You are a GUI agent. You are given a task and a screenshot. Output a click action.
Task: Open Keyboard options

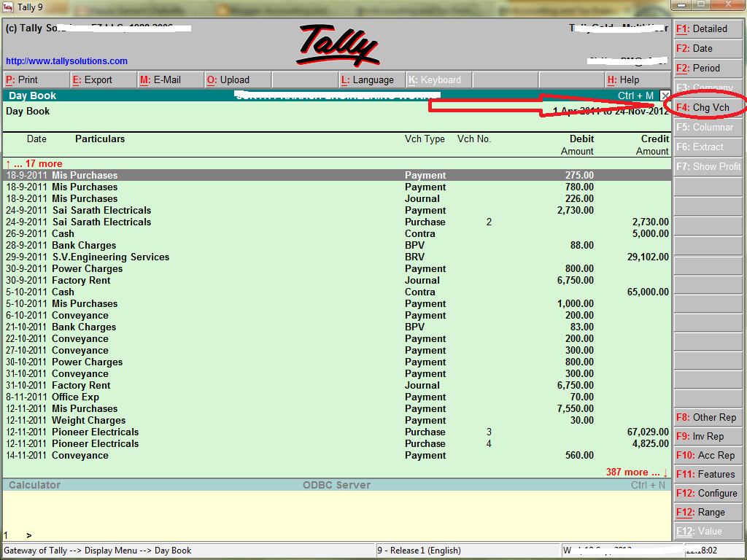tap(437, 79)
